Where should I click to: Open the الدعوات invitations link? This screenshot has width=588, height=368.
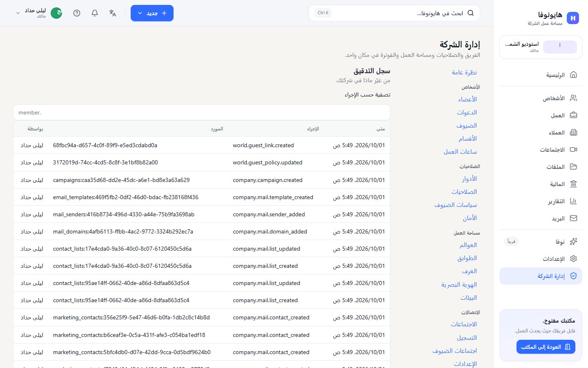pyautogui.click(x=467, y=112)
